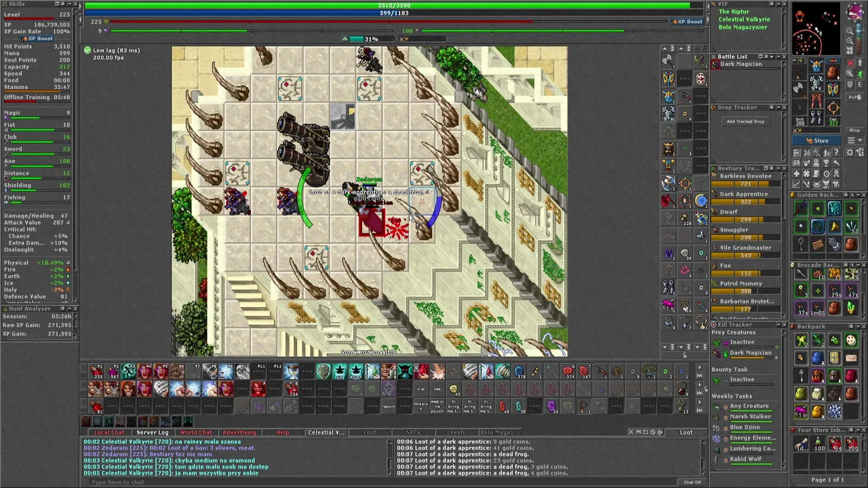Open the World Chat tab
Screen dimensions: 868x488
pyautogui.click(x=196, y=432)
